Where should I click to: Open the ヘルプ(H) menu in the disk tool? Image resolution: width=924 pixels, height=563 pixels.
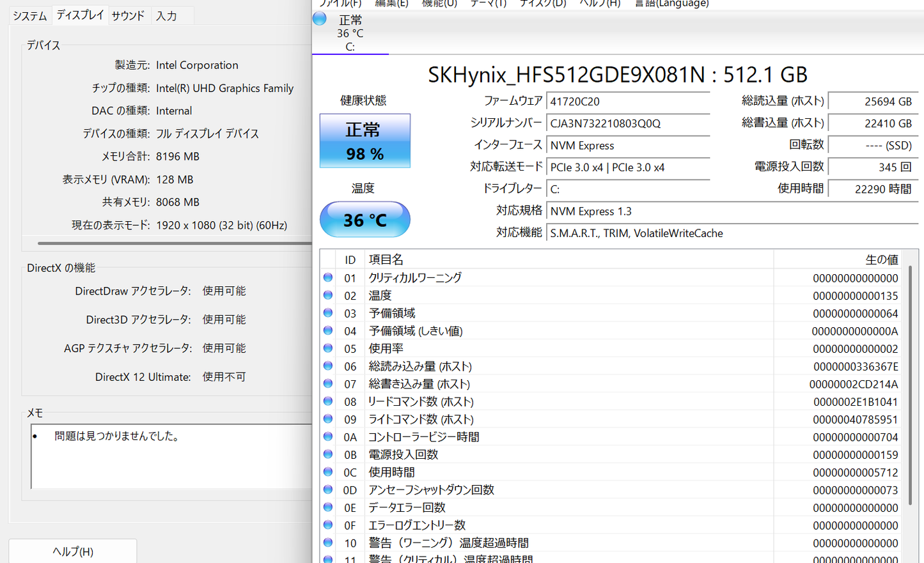click(x=600, y=4)
